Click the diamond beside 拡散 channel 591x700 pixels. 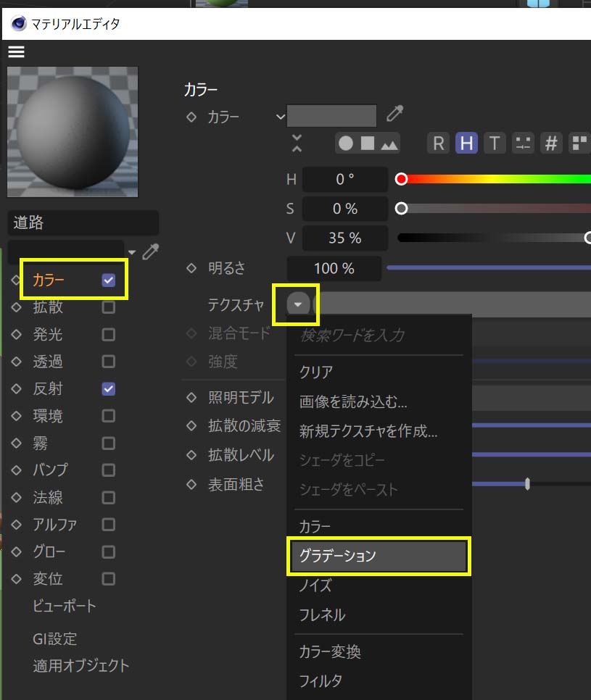click(x=16, y=307)
